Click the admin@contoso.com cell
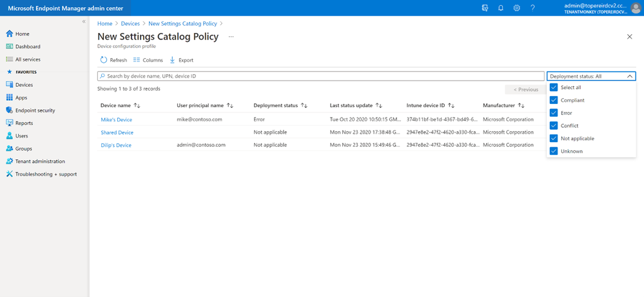 pos(201,145)
